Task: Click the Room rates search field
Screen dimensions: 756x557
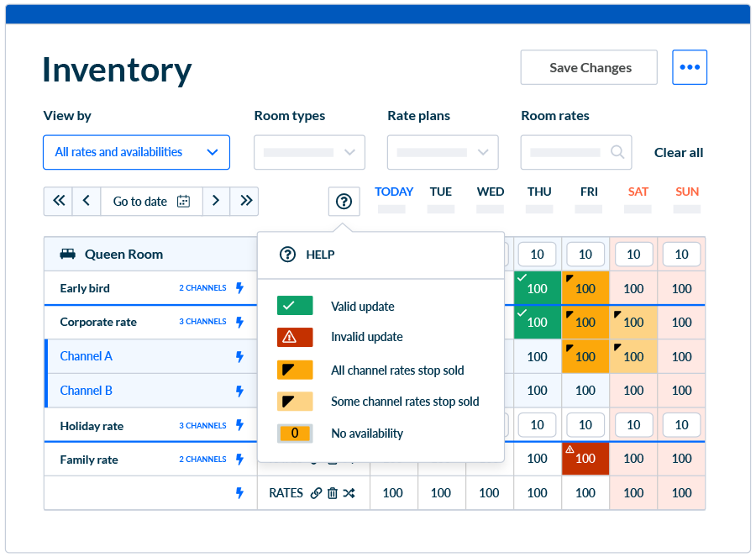Action: [575, 152]
